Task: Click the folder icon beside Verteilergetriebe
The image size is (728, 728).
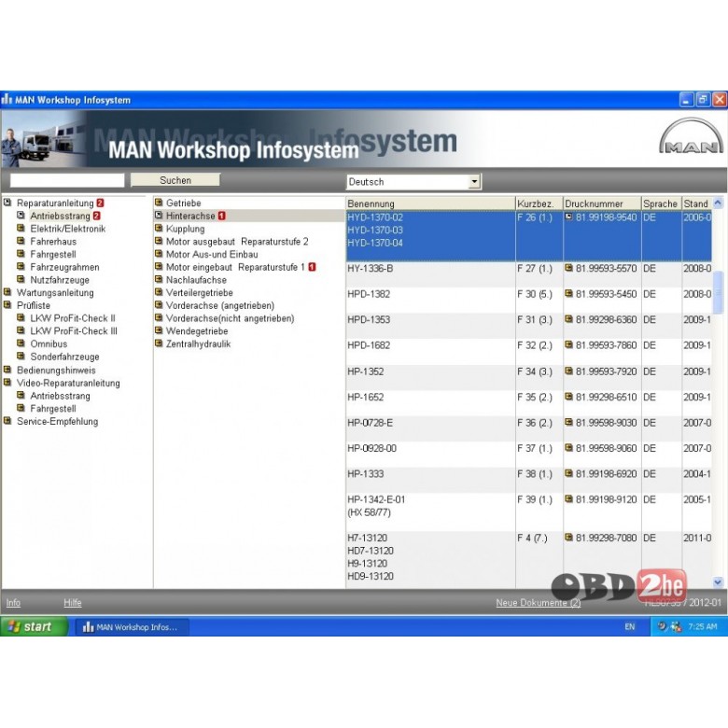Action: click(x=159, y=292)
